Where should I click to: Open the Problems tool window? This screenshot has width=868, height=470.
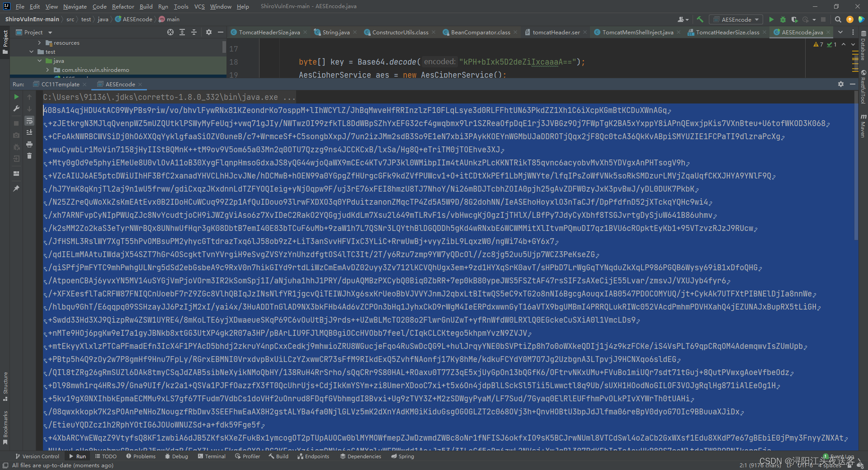coord(141,456)
